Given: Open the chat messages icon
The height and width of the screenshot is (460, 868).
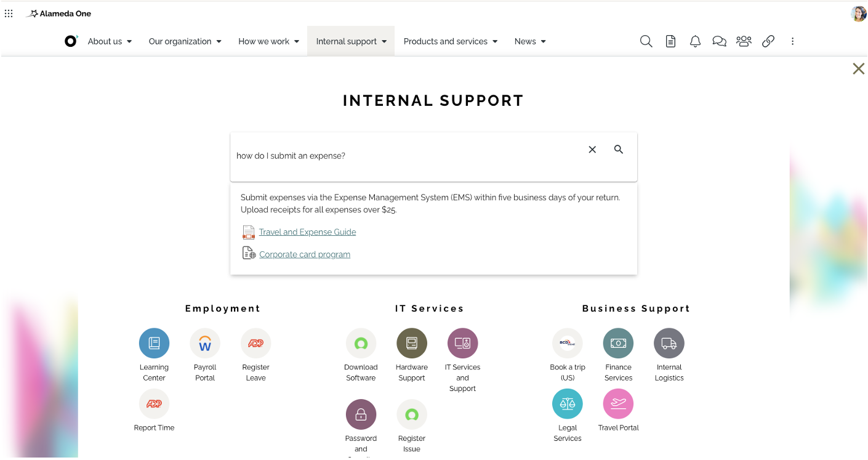Looking at the screenshot, I should pos(719,41).
